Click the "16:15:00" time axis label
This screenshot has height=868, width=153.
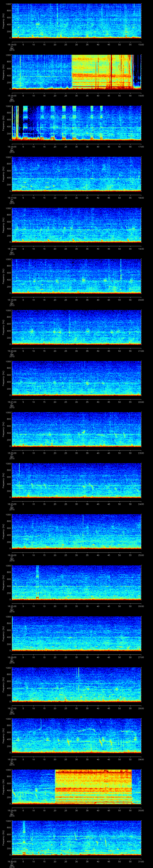pyautogui.click(x=12, y=96)
